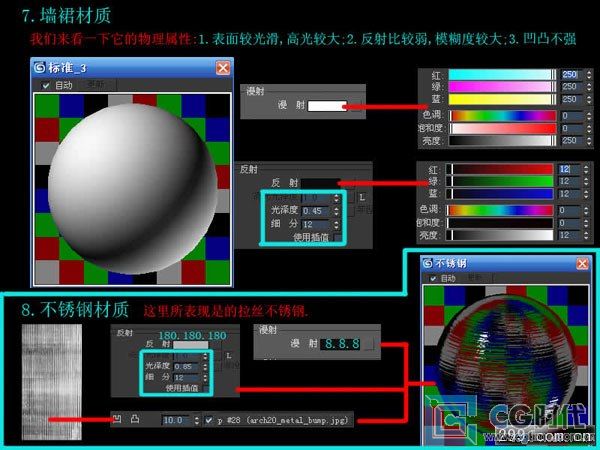
Task: Click the 亮度 value field reading 250
Action: click(572, 141)
